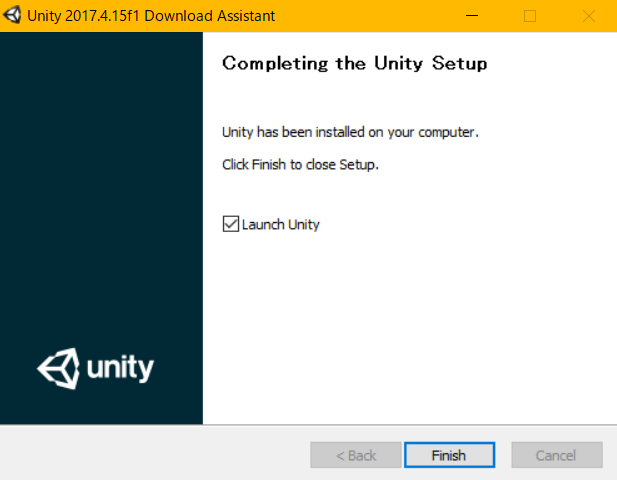Click the 'Completing the Unity Setup' heading
This screenshot has width=617, height=480.
(x=355, y=64)
